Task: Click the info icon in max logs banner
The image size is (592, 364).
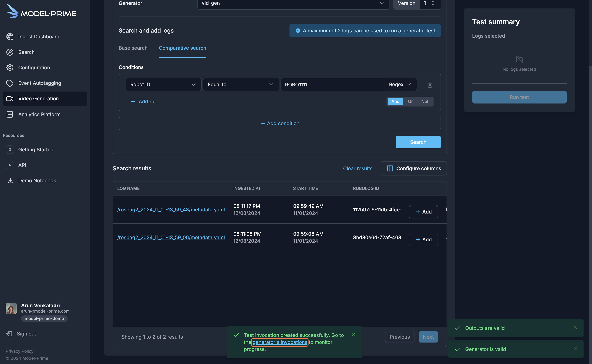Action: pos(298,31)
